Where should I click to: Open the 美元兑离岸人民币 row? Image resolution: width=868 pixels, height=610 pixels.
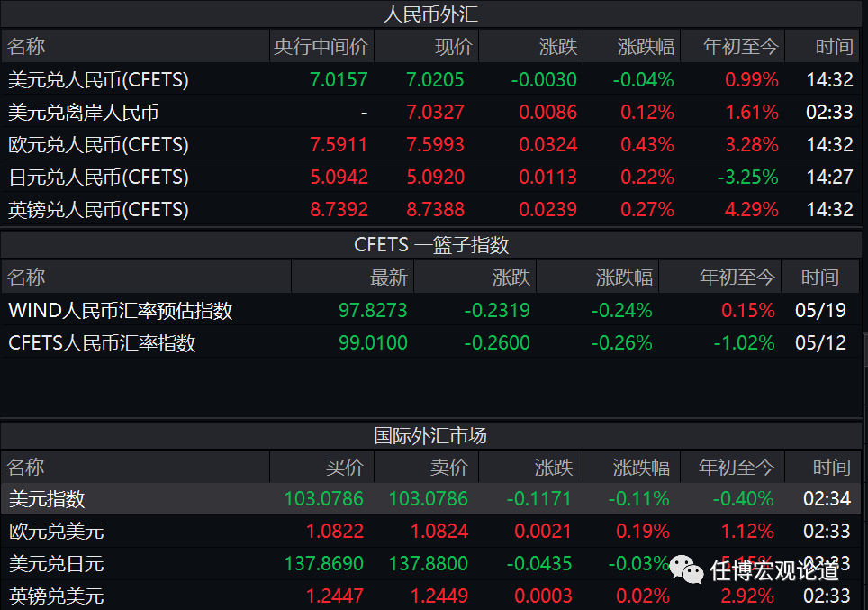[x=83, y=113]
